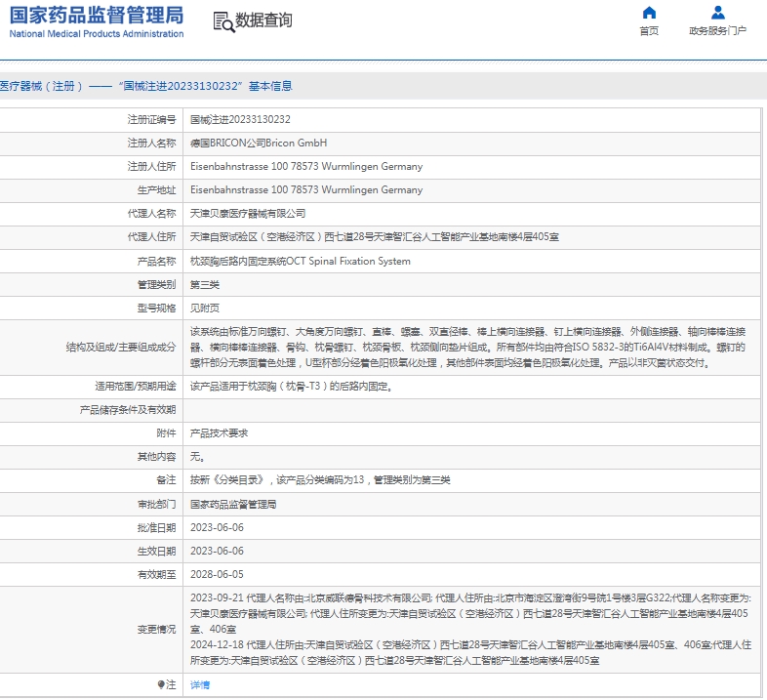Click the 第三类 management category value
The image size is (767, 700).
205,284
